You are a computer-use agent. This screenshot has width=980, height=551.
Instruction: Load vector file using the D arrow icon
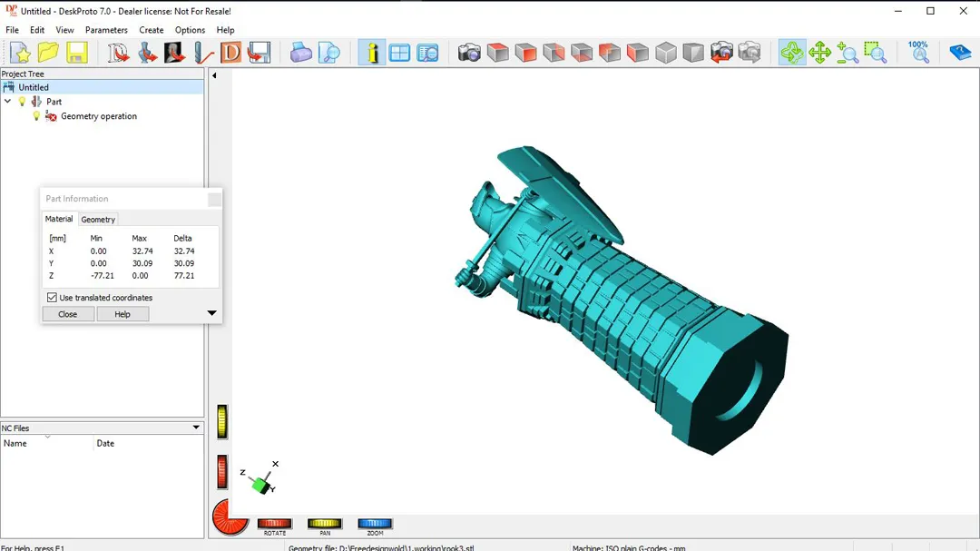(x=117, y=53)
